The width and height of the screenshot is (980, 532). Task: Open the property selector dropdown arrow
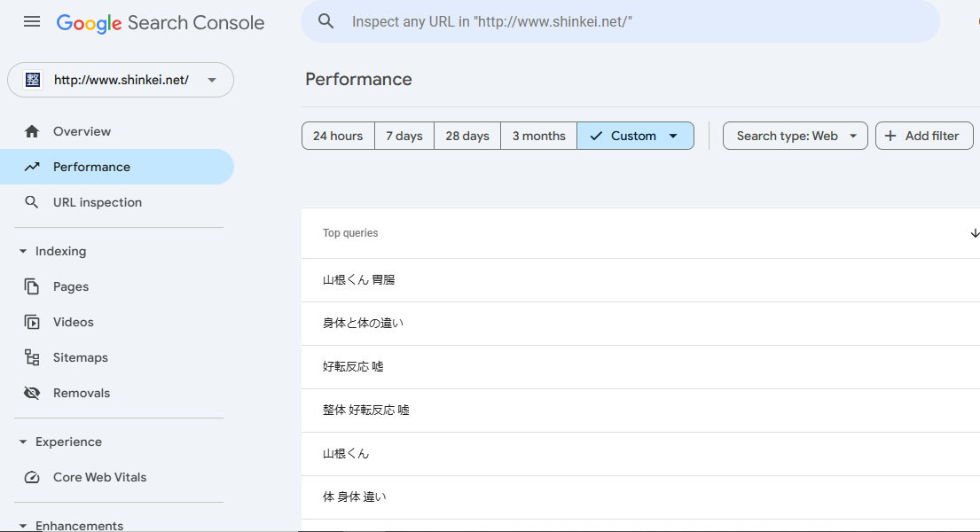pyautogui.click(x=212, y=80)
